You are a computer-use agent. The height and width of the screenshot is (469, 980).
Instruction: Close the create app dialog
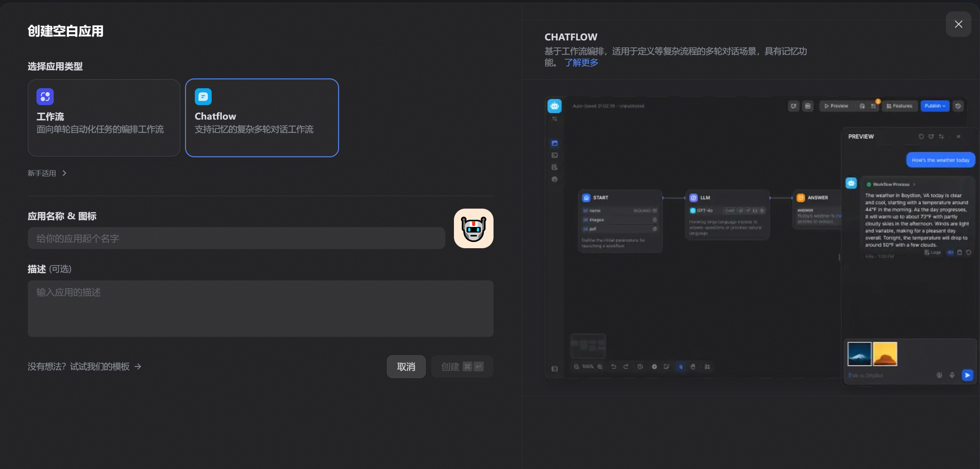pyautogui.click(x=958, y=24)
